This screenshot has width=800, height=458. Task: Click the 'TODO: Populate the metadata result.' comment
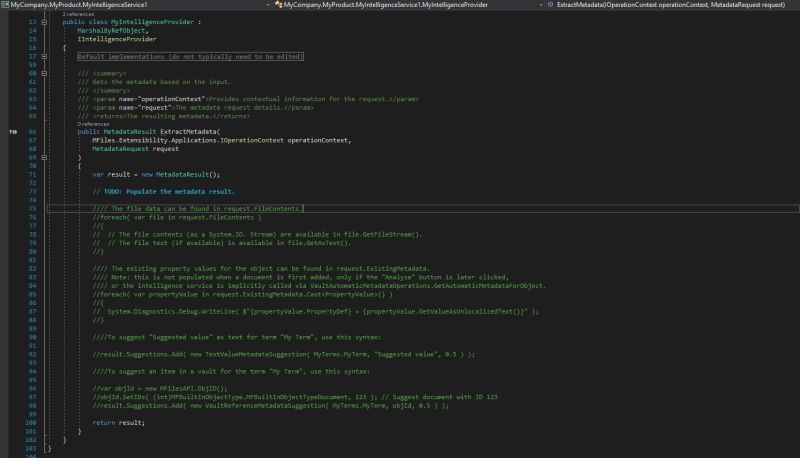pos(163,192)
